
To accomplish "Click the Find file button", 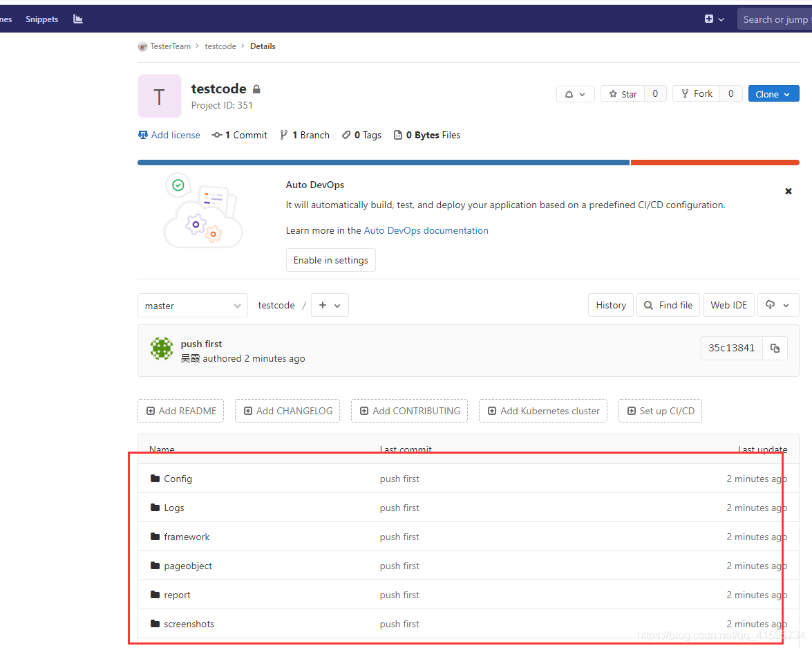I will coord(668,306).
